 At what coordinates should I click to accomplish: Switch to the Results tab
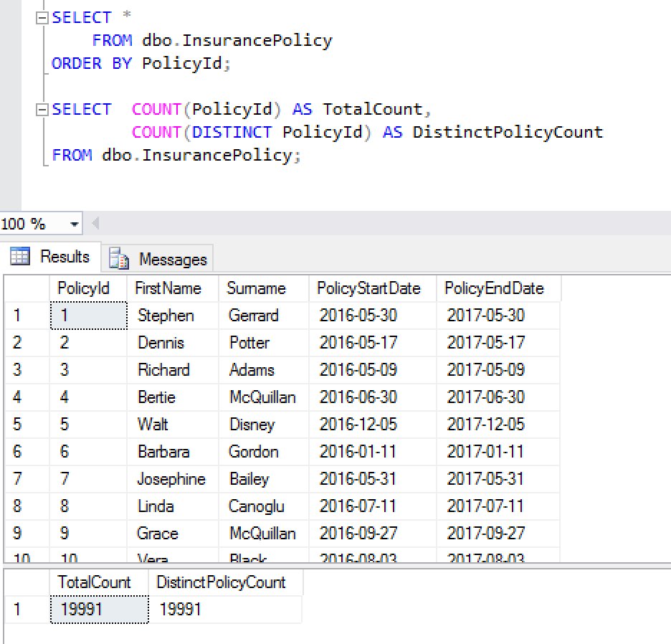click(50, 257)
